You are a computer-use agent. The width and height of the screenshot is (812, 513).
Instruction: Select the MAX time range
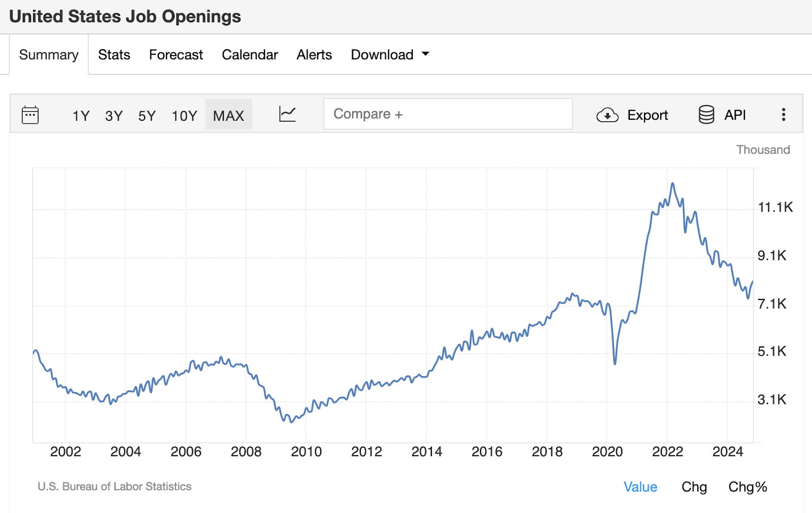[228, 116]
